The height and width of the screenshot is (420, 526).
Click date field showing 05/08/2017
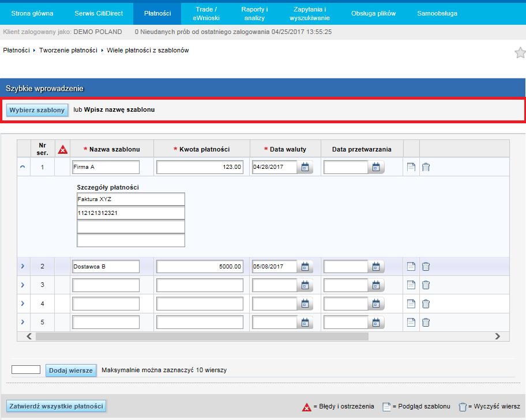pyautogui.click(x=275, y=267)
